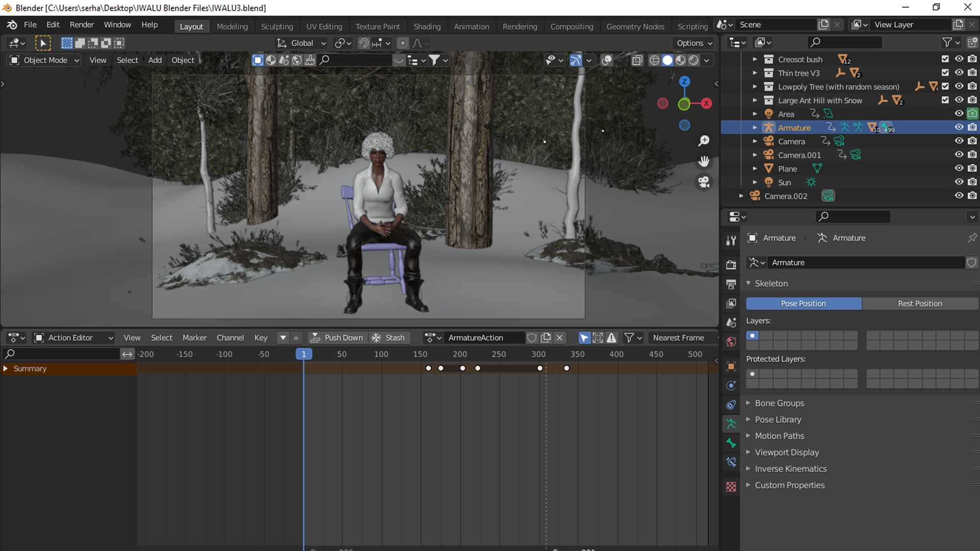Zoom in the viewport with magnifier icon
Viewport: 980px width, 551px height.
click(x=704, y=141)
